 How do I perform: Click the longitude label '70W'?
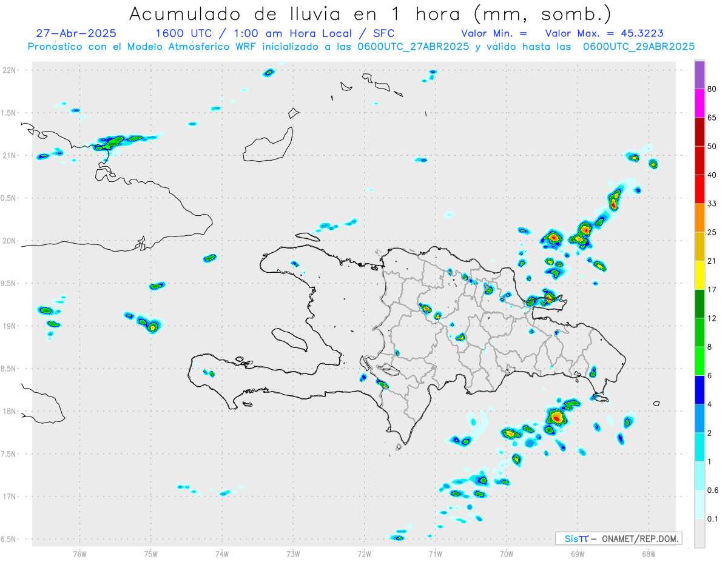point(507,553)
